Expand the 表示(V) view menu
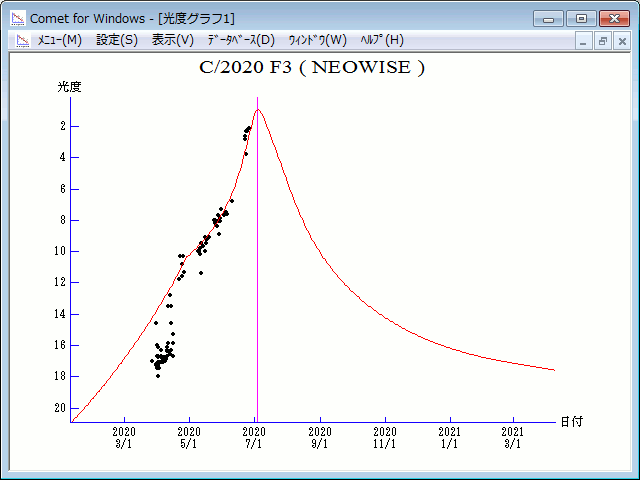The image size is (640, 480). tap(173, 40)
